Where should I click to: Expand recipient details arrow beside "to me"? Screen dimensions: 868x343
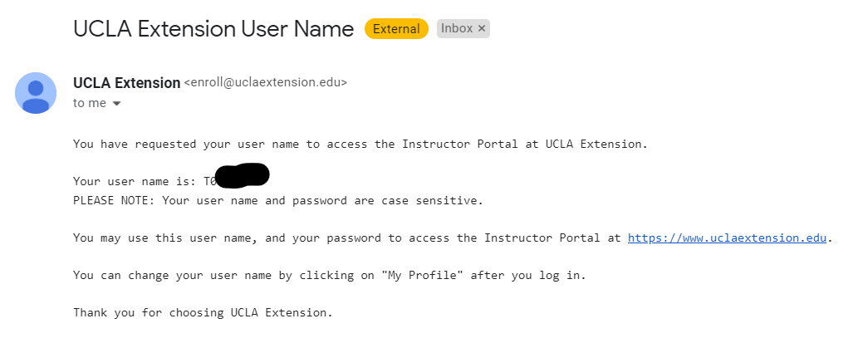coord(117,104)
